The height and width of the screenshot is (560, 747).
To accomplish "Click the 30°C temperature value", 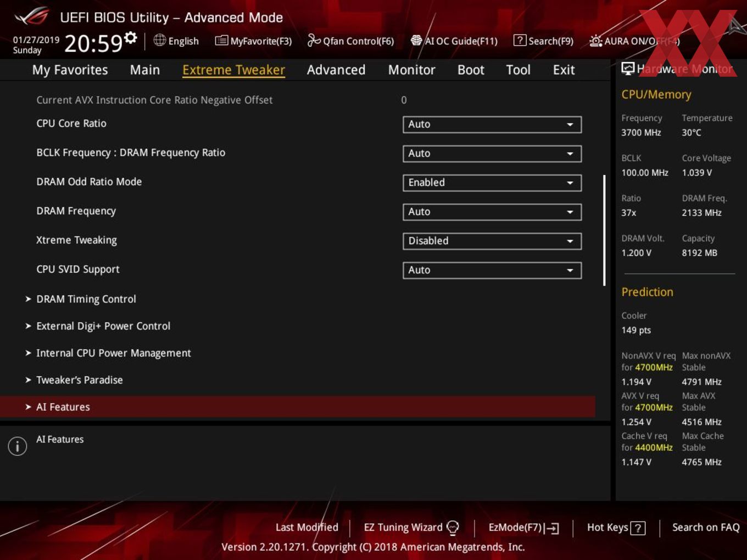I will pyautogui.click(x=691, y=132).
